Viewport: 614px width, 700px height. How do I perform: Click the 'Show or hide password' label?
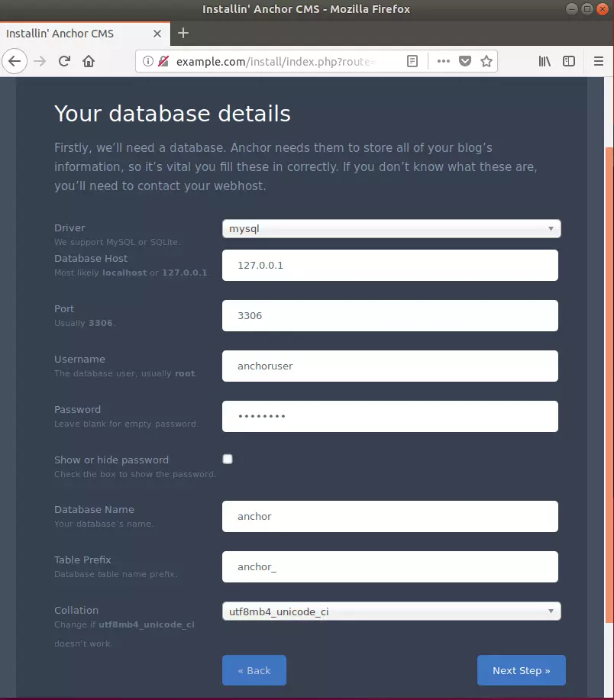(111, 460)
